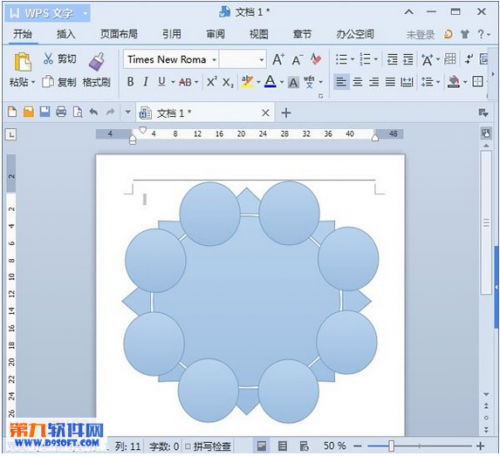Redo the last action
The image size is (500, 456).
110,112
